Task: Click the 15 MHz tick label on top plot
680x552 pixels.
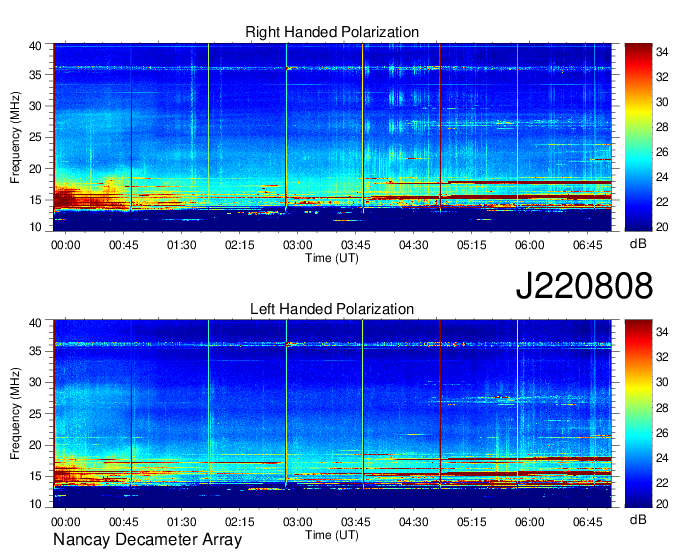Action: coord(35,200)
